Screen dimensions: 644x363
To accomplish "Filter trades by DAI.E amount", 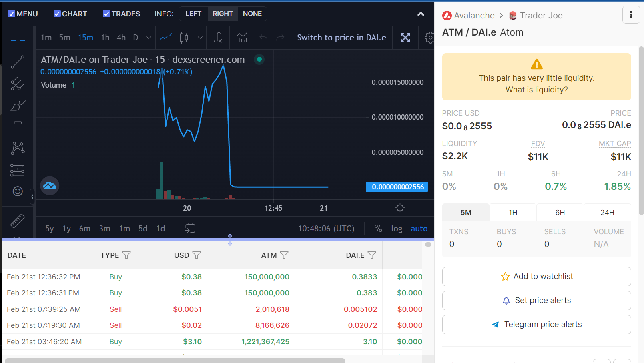I will point(372,255).
